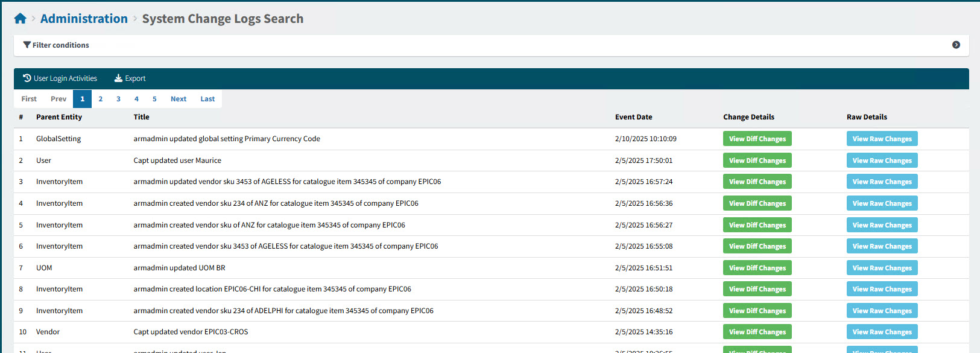Click the Parent Entity column header
Screen dimensions: 980x353
click(59, 117)
